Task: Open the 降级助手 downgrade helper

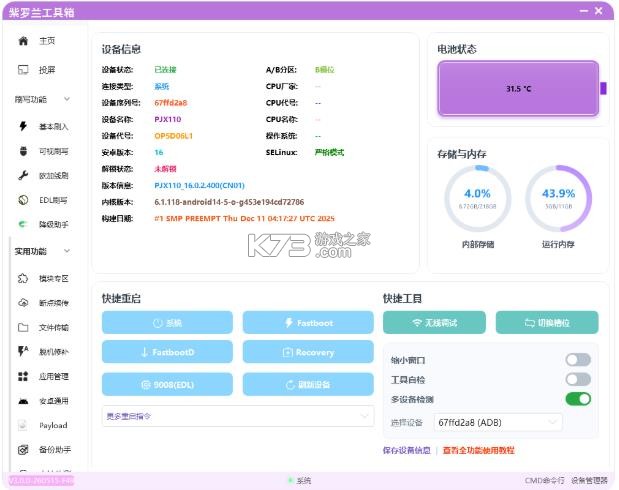Action: (43, 224)
